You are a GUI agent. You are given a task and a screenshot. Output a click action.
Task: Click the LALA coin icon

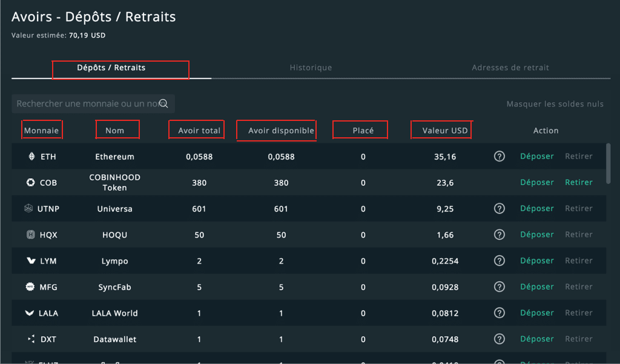coord(29,313)
